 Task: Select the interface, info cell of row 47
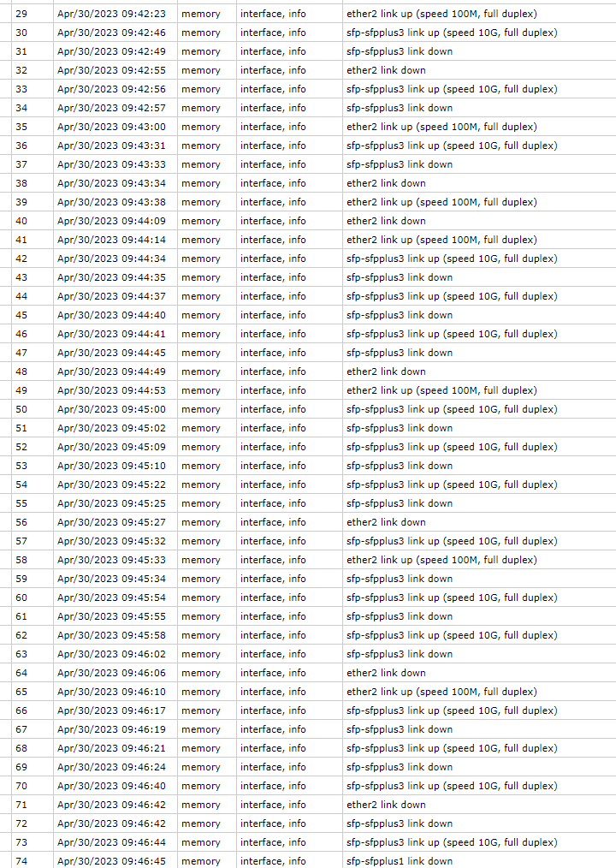coord(273,353)
